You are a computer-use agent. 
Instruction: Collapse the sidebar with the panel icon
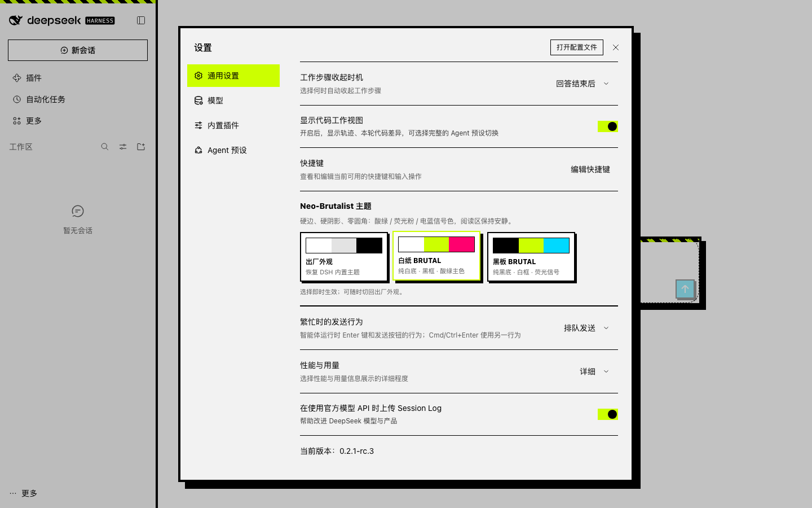[x=141, y=20]
